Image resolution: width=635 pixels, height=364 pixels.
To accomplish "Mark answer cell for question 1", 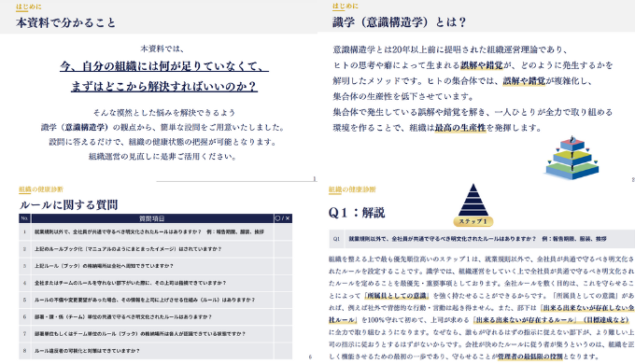I will point(283,232).
